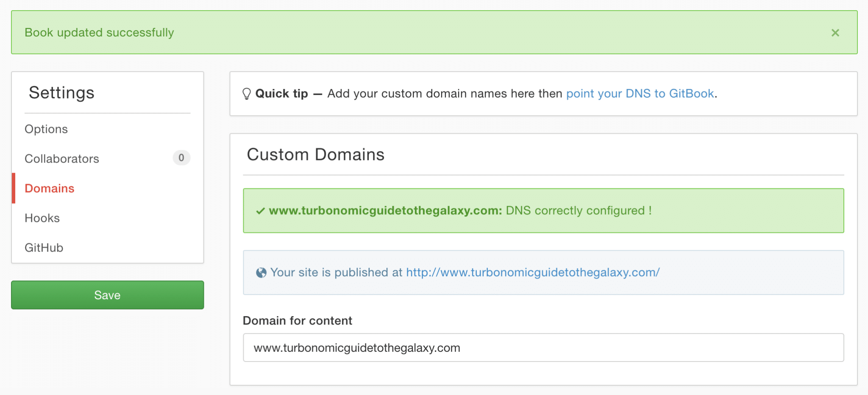Image resolution: width=868 pixels, height=395 pixels.
Task: Click the green DNS checkmark icon
Action: point(260,211)
